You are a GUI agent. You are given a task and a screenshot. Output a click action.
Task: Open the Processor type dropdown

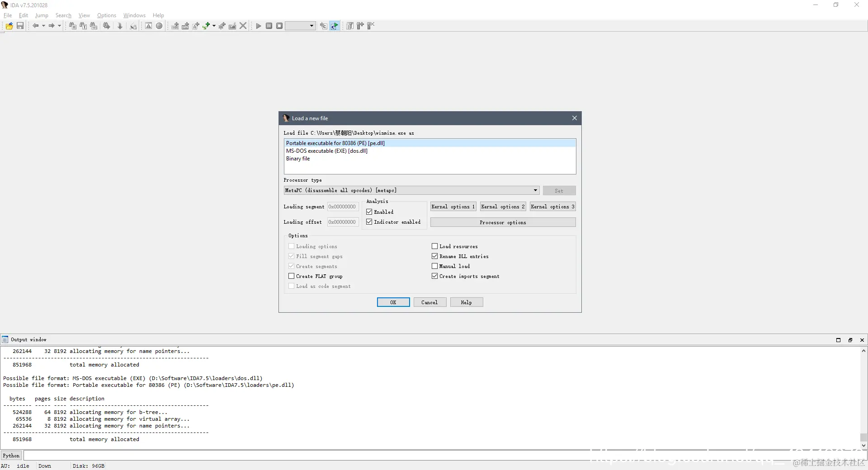pos(411,190)
